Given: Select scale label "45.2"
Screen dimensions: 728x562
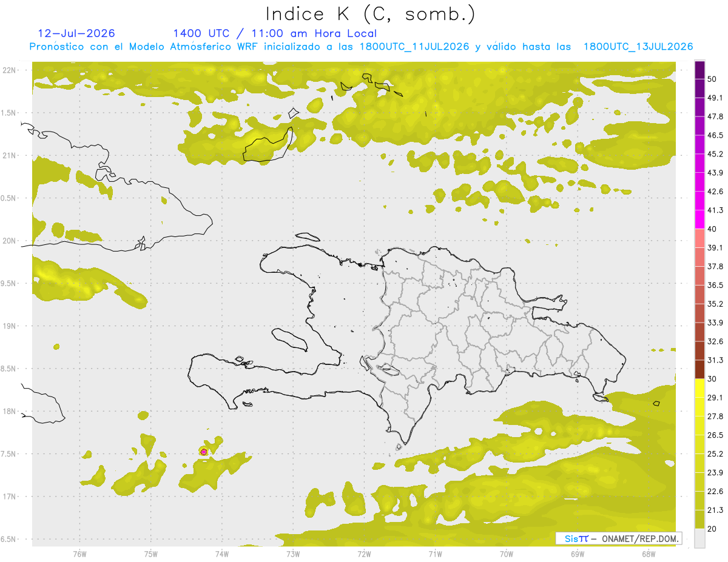Looking at the screenshot, I should click(x=715, y=154).
